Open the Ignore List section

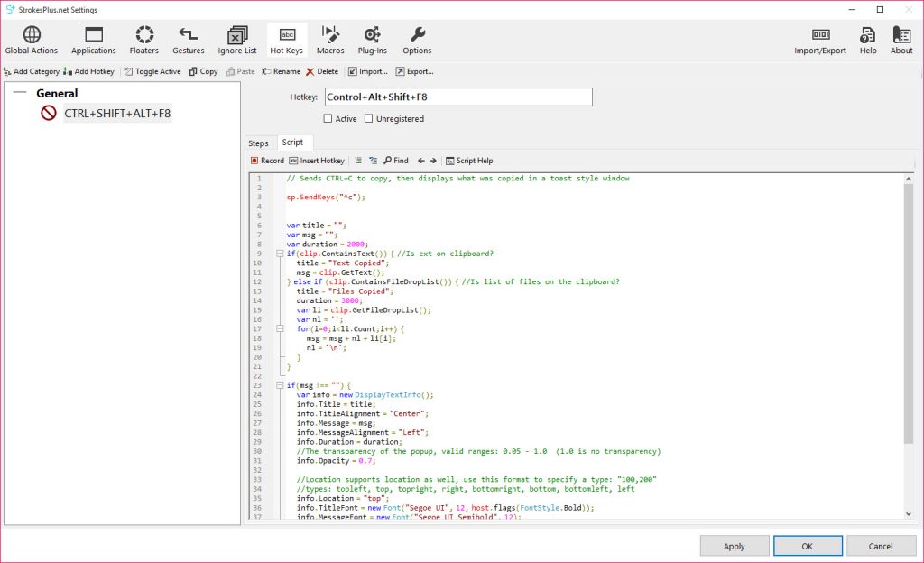[236, 41]
